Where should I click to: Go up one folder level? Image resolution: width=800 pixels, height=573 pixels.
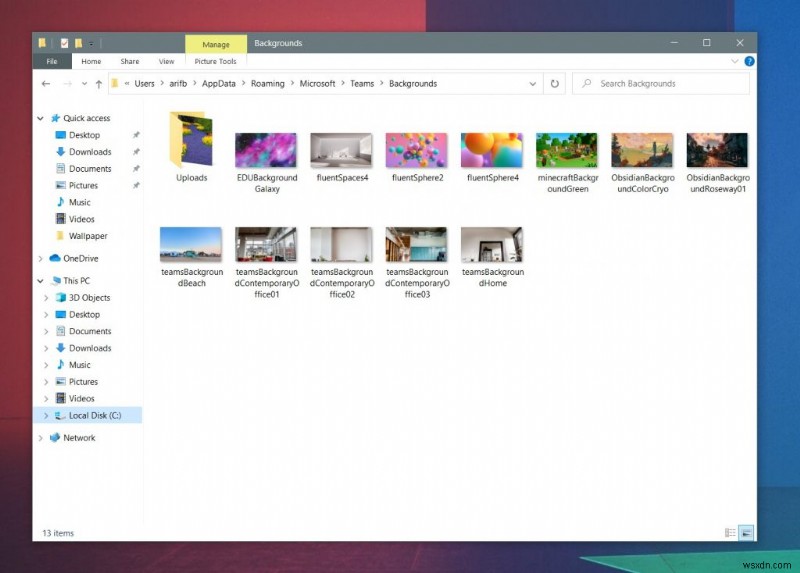98,84
